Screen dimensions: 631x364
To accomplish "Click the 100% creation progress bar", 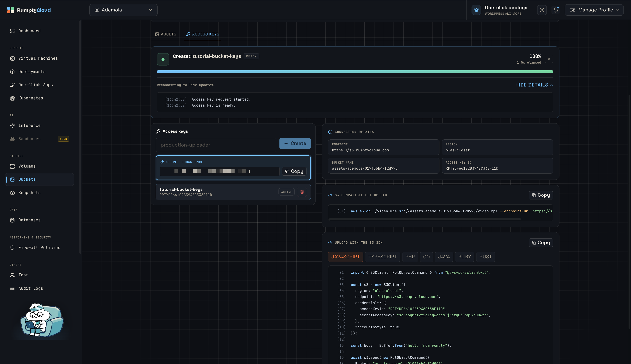I will 355,71.
